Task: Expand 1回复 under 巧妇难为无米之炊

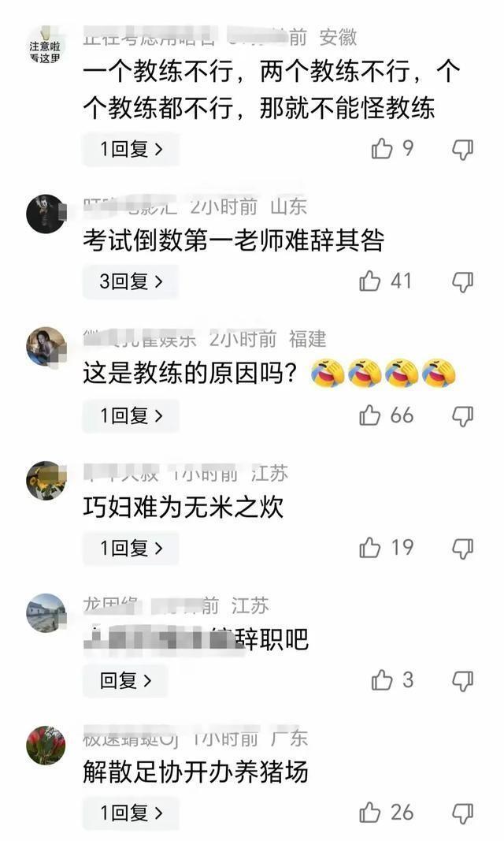Action: pyautogui.click(x=131, y=548)
